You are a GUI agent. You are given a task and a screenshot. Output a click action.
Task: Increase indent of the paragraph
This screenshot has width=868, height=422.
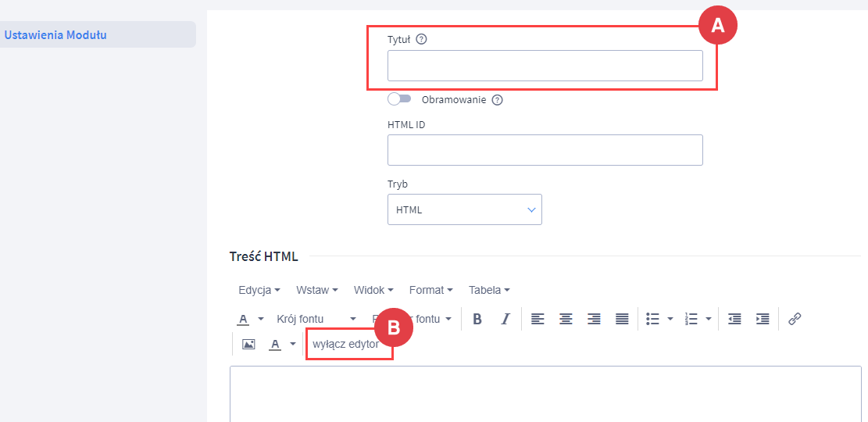(763, 319)
